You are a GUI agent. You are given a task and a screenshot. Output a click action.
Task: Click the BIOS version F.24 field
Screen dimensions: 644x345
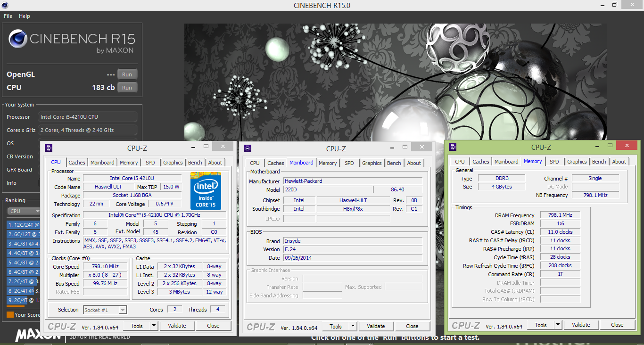click(x=353, y=249)
